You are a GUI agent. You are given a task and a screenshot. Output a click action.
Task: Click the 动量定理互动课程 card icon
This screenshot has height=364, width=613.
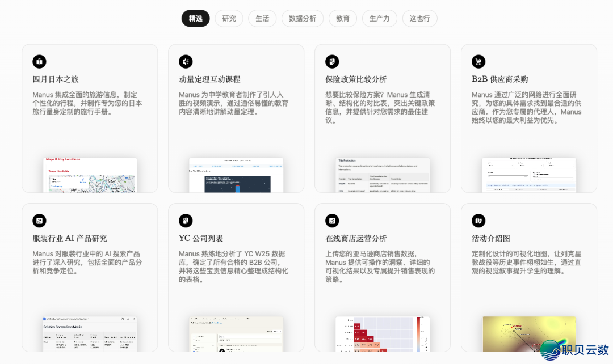186,61
